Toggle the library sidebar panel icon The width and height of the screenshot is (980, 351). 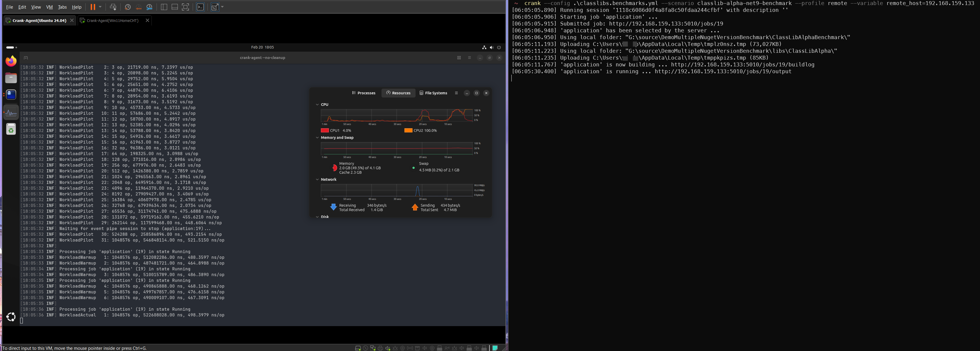pos(164,7)
